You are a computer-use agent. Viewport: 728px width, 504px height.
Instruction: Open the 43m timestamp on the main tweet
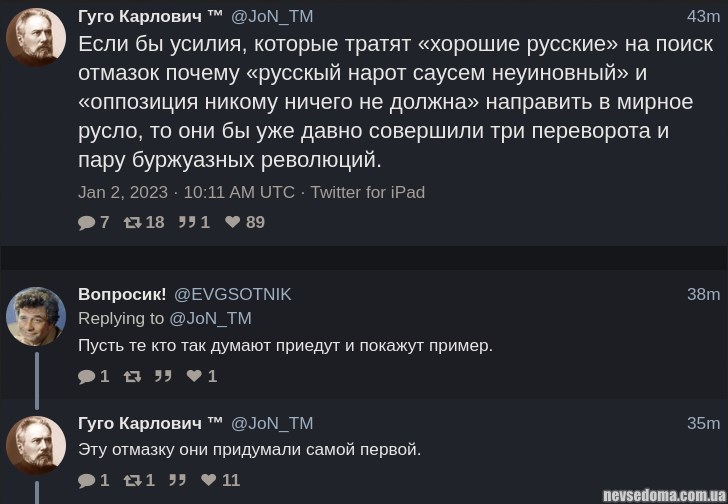703,16
